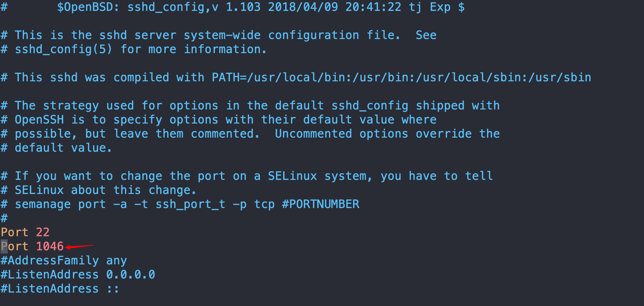Click the #ListenAddress :: line
Image resolution: width=644 pixels, height=306 pixels.
pyautogui.click(x=60, y=288)
